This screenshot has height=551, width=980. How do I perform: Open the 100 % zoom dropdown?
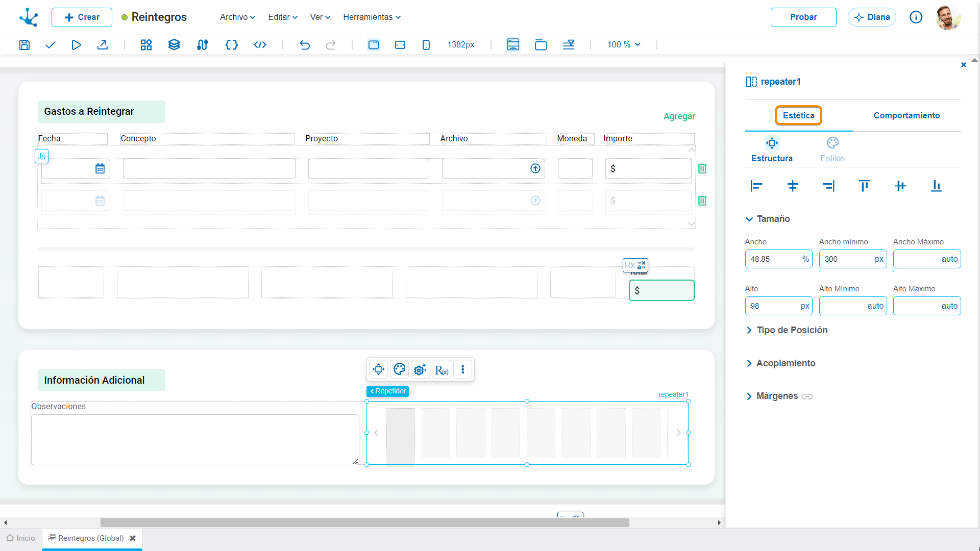tap(624, 45)
